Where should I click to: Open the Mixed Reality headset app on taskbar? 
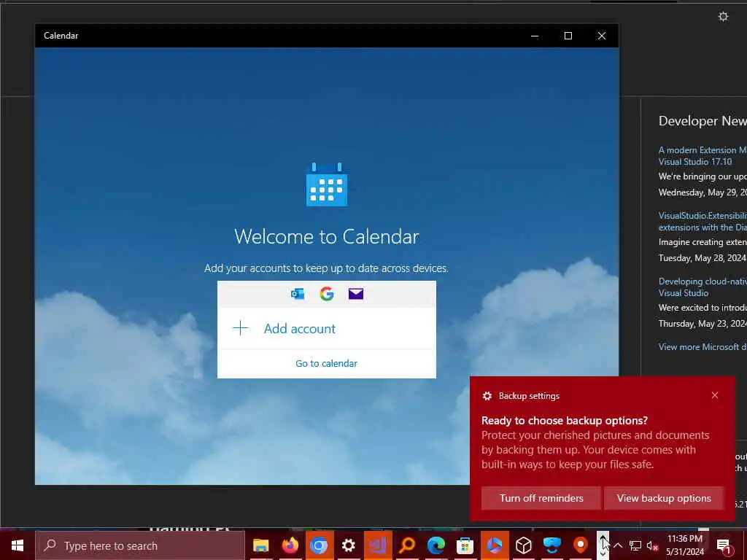pyautogui.click(x=552, y=545)
